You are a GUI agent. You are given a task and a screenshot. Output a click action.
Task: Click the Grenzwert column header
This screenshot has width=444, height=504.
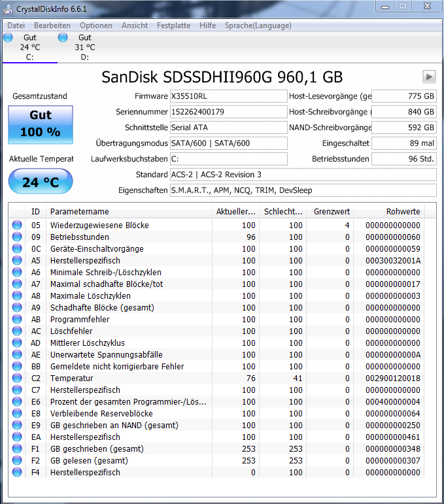pos(330,212)
